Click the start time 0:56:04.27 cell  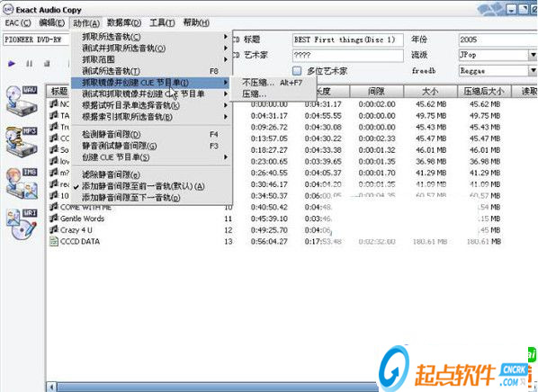pyautogui.click(x=269, y=242)
